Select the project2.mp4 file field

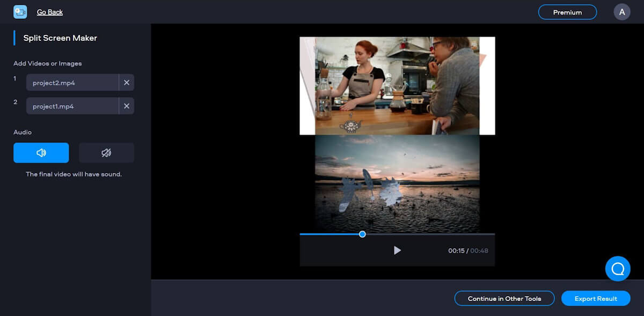pos(72,83)
